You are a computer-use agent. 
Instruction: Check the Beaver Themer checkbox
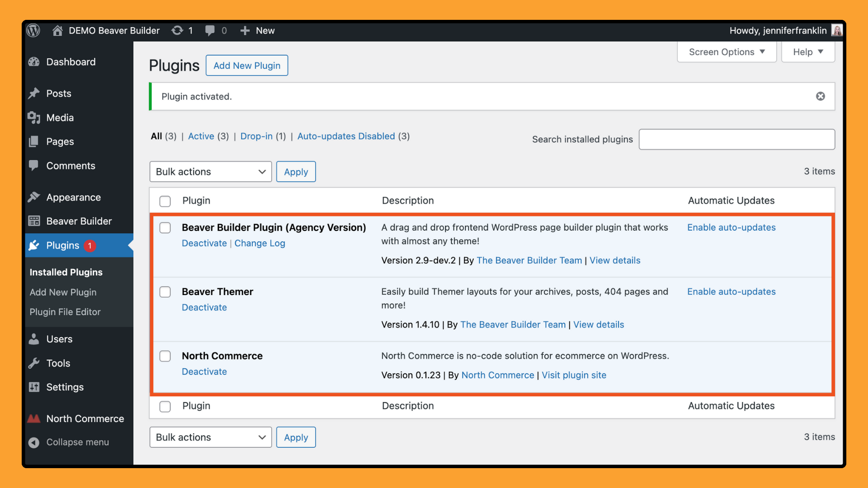tap(165, 292)
